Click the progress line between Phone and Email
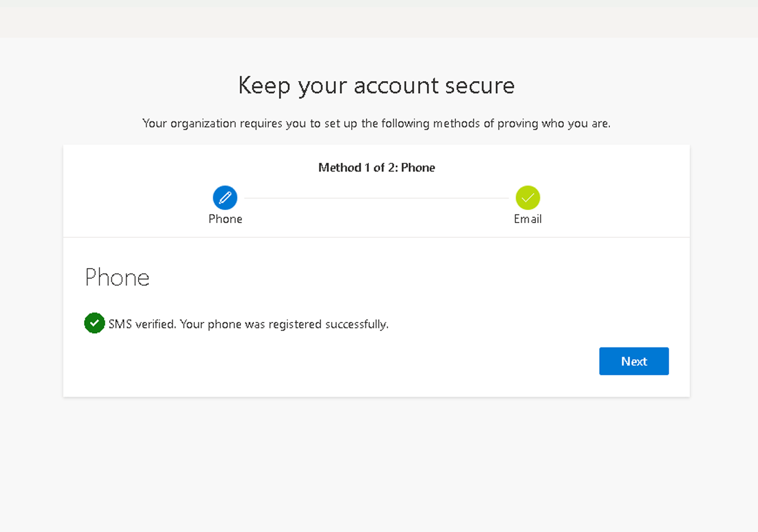Viewport: 758px width, 532px height. pyautogui.click(x=377, y=198)
